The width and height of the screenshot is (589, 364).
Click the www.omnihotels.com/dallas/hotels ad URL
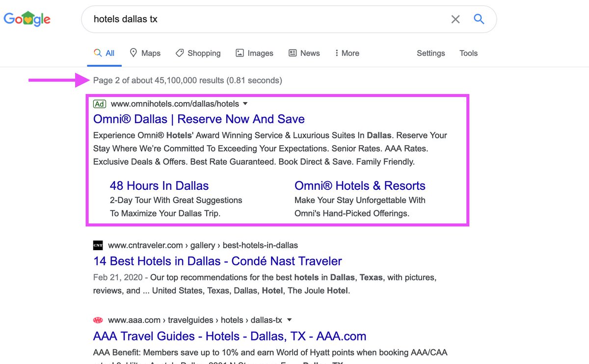pos(175,104)
